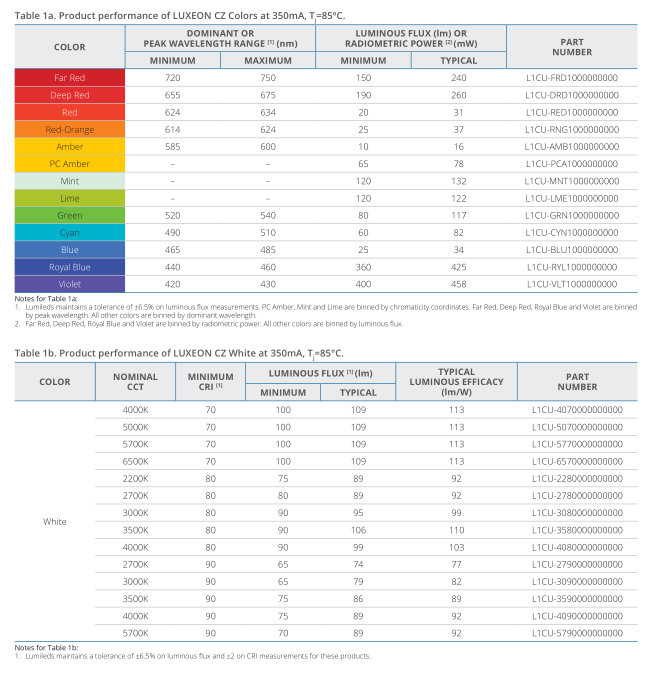Click efficacy value 103 in Table 1b
Viewport: 658px width, 679px height.
tap(456, 547)
